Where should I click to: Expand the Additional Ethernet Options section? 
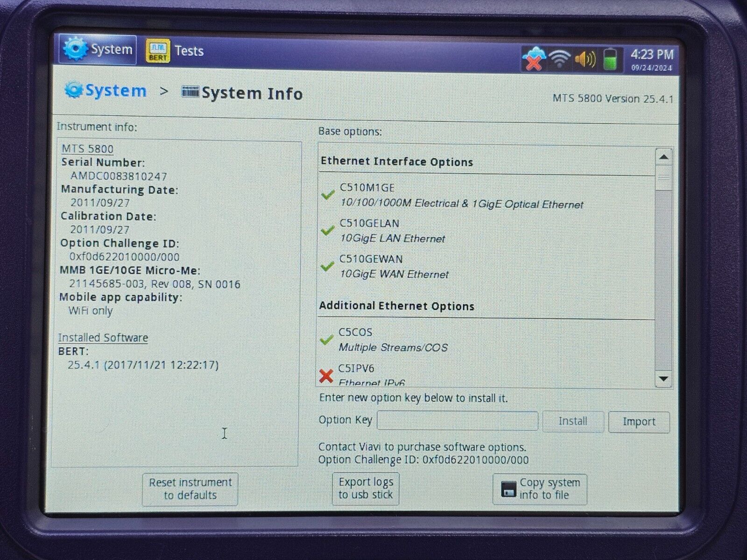396,306
